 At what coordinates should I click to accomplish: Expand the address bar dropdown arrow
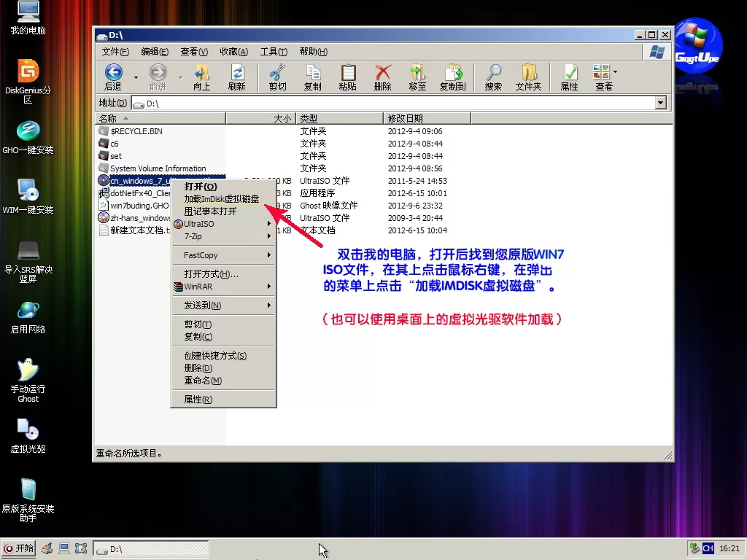tap(661, 104)
